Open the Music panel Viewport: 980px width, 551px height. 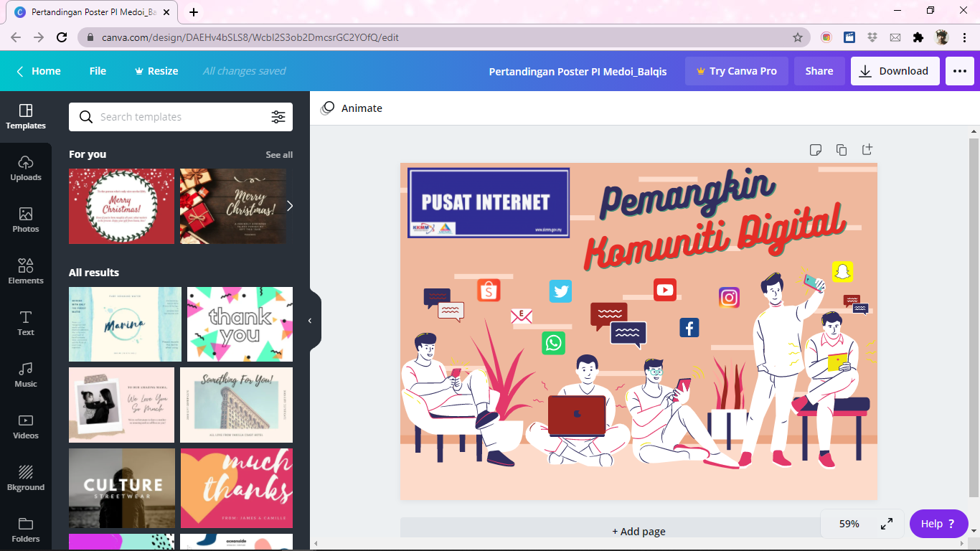point(26,375)
